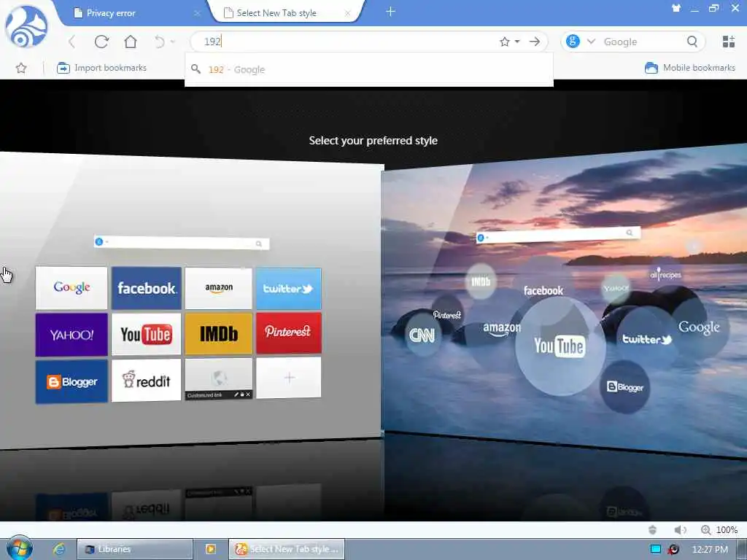Click the customized link tile
747x560 pixels.
coord(219,379)
